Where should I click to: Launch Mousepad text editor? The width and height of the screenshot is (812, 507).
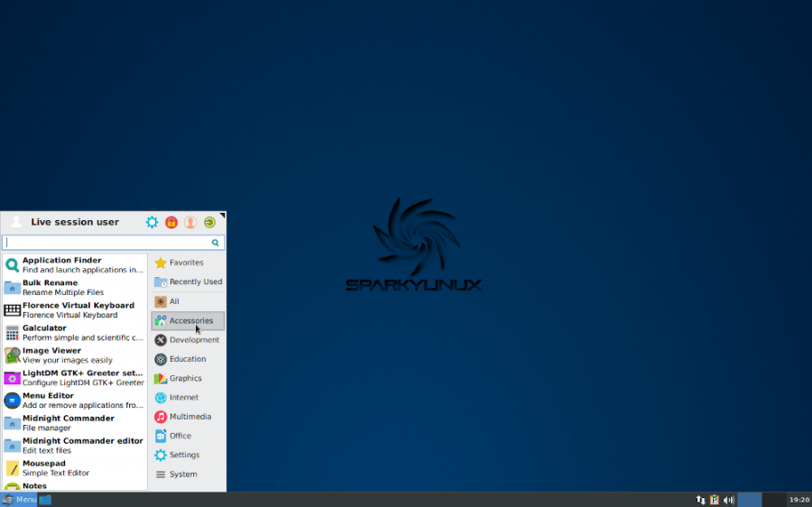(x=75, y=468)
